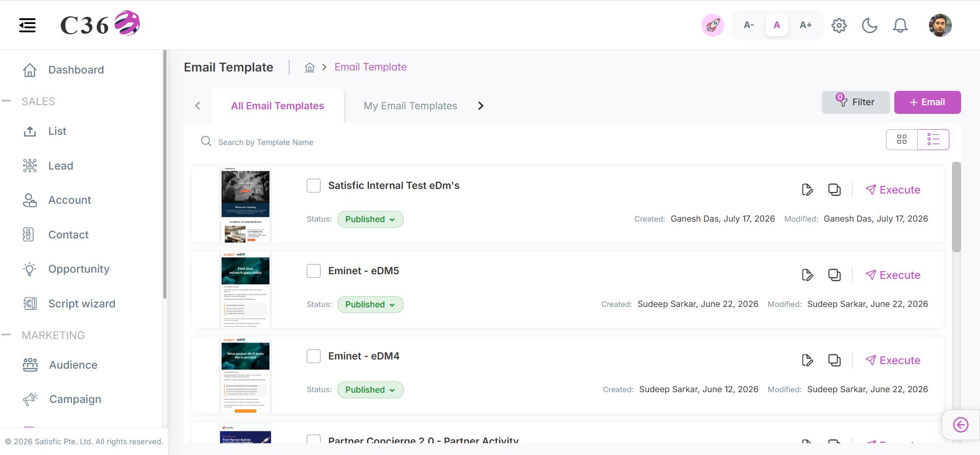Screen dimensions: 980x455
Task: Edit Satisfic Internal Test eDm's template
Action: [x=807, y=189]
